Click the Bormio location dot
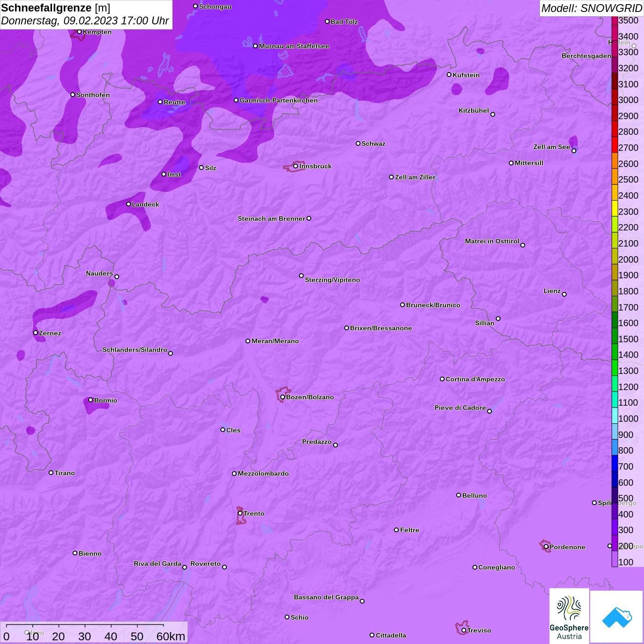This screenshot has width=644, height=644. (91, 400)
